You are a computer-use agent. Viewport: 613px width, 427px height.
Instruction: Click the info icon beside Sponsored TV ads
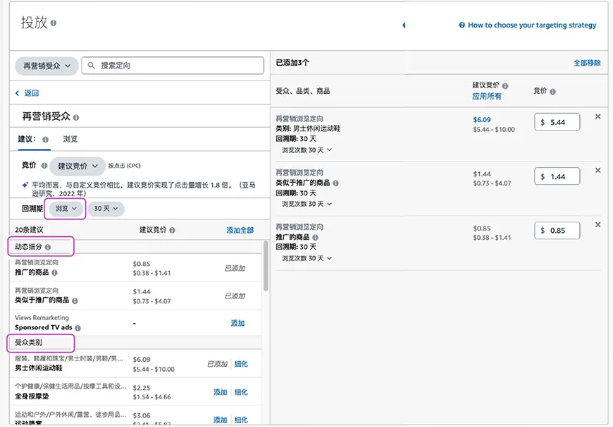77,328
